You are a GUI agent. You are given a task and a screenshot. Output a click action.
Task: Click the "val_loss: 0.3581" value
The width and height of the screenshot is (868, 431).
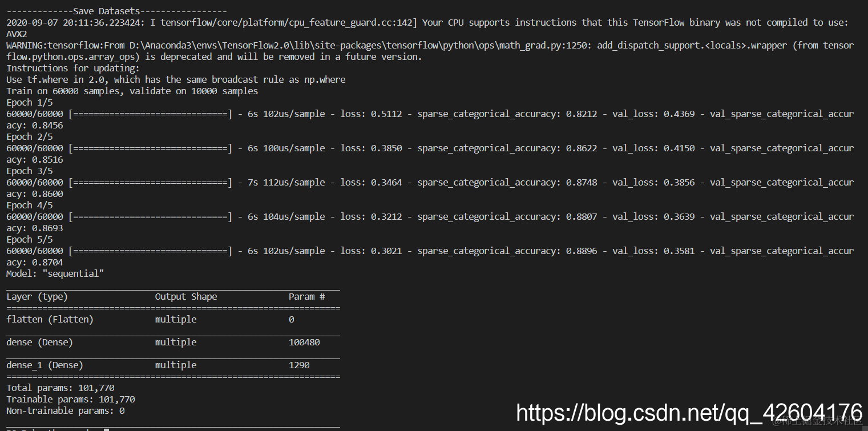pos(653,251)
